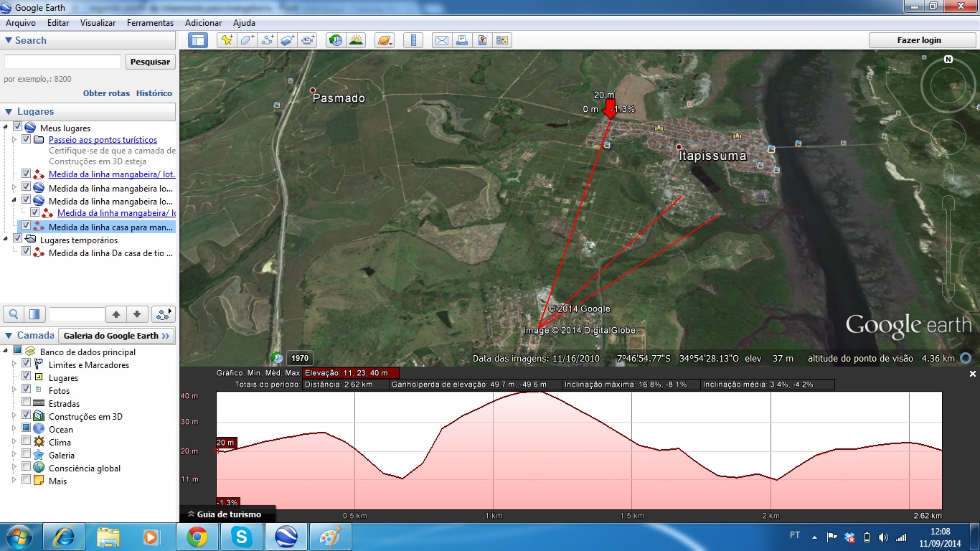Close the elevation profile panel
Screen dimensions: 980x551
click(x=973, y=374)
